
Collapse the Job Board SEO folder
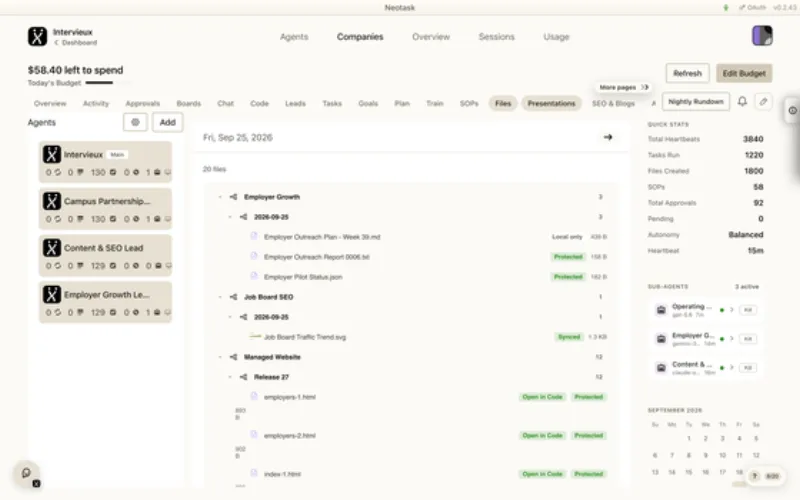click(220, 297)
